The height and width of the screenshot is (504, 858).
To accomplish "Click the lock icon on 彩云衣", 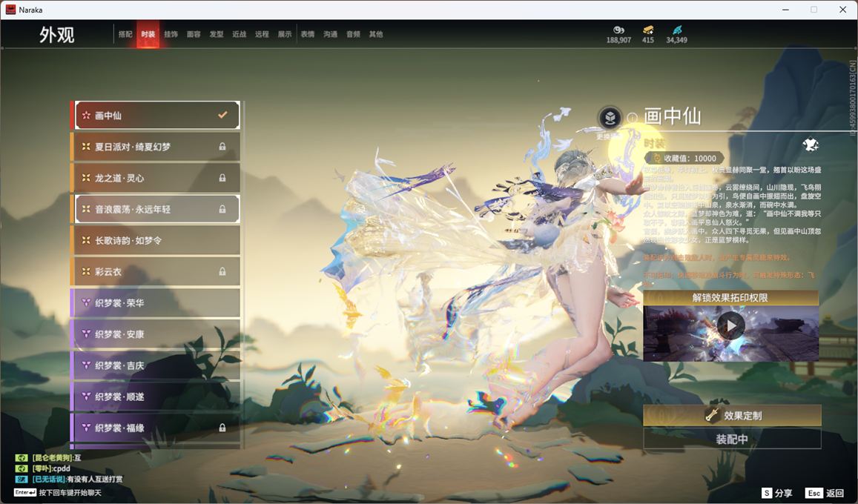I will coord(222,272).
